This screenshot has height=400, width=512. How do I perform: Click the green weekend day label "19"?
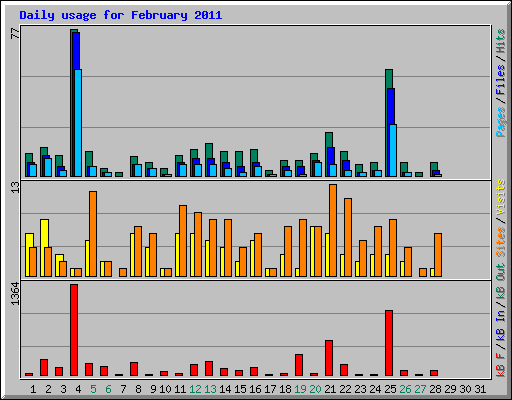click(300, 389)
